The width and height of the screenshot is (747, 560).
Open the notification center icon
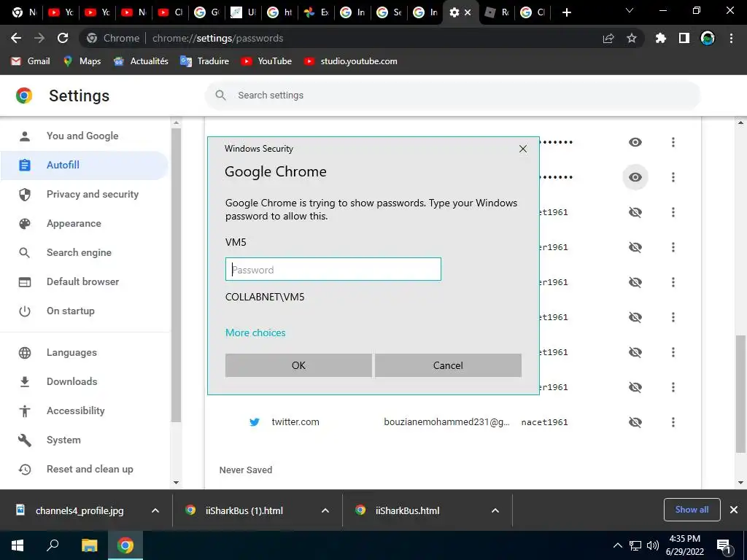click(724, 545)
